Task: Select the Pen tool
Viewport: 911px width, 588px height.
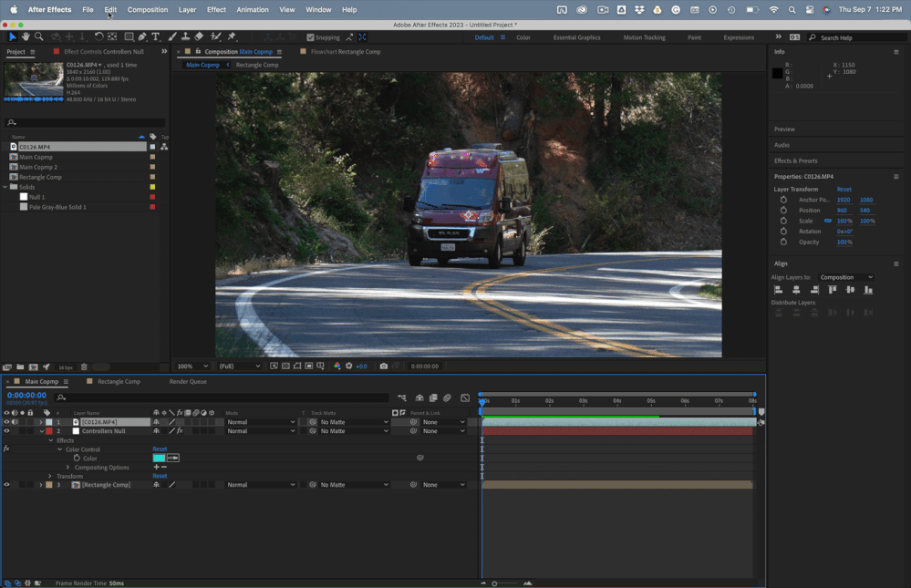Action: [142, 37]
